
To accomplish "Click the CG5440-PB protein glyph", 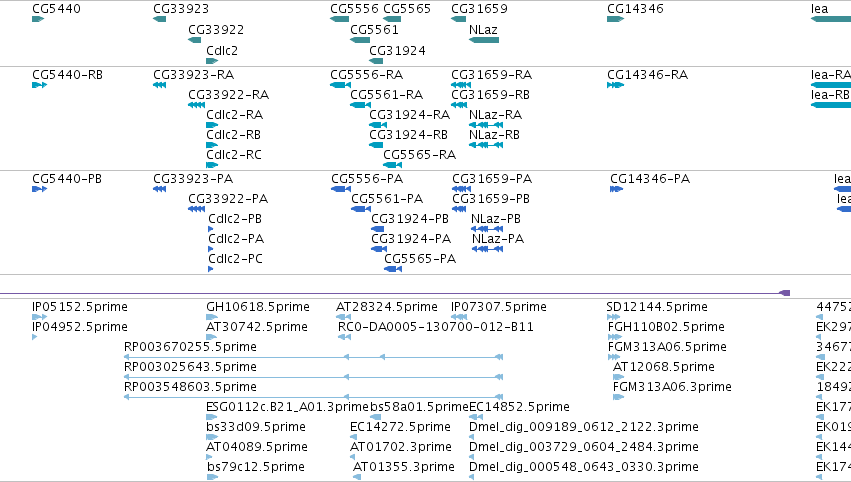I will 40,189.
